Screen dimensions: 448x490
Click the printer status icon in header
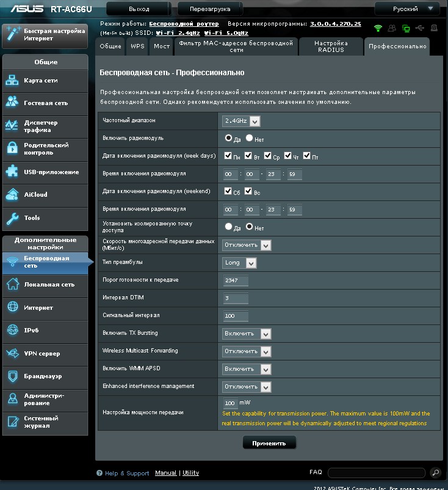pos(434,28)
